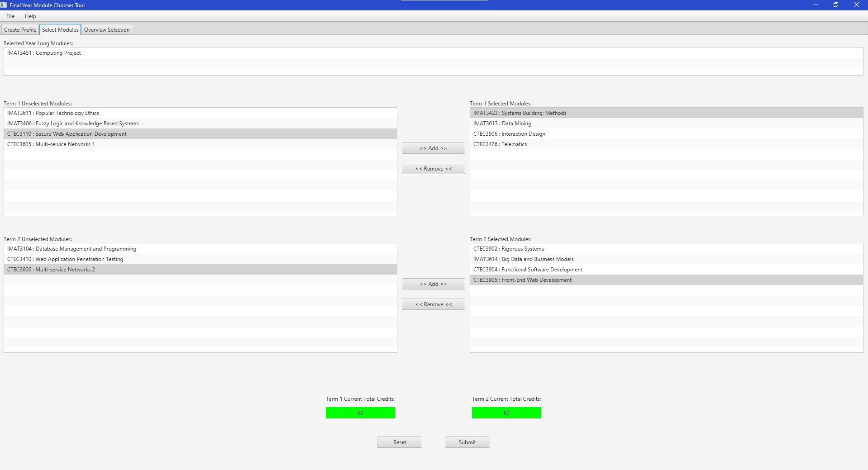This screenshot has height=470, width=868.
Task: Reset the module selection
Action: (x=400, y=442)
